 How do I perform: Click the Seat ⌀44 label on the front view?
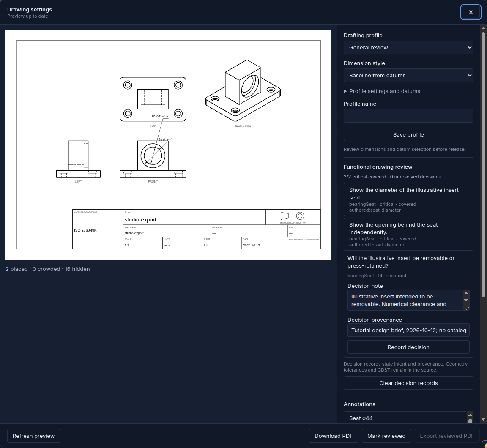coord(165,139)
